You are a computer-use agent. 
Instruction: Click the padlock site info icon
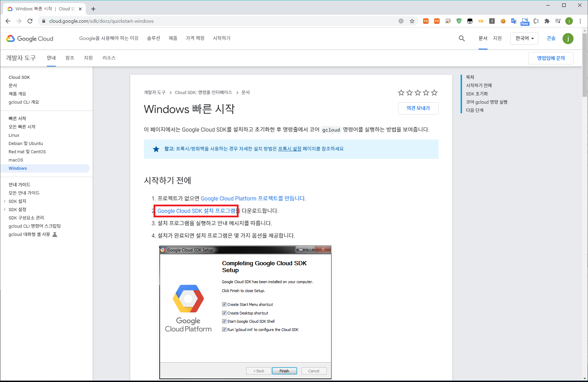coord(43,21)
